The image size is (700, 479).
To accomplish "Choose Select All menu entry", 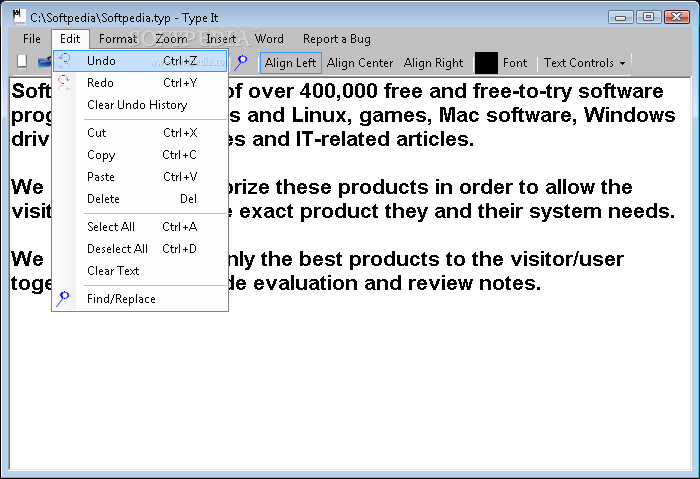I will coord(140,227).
